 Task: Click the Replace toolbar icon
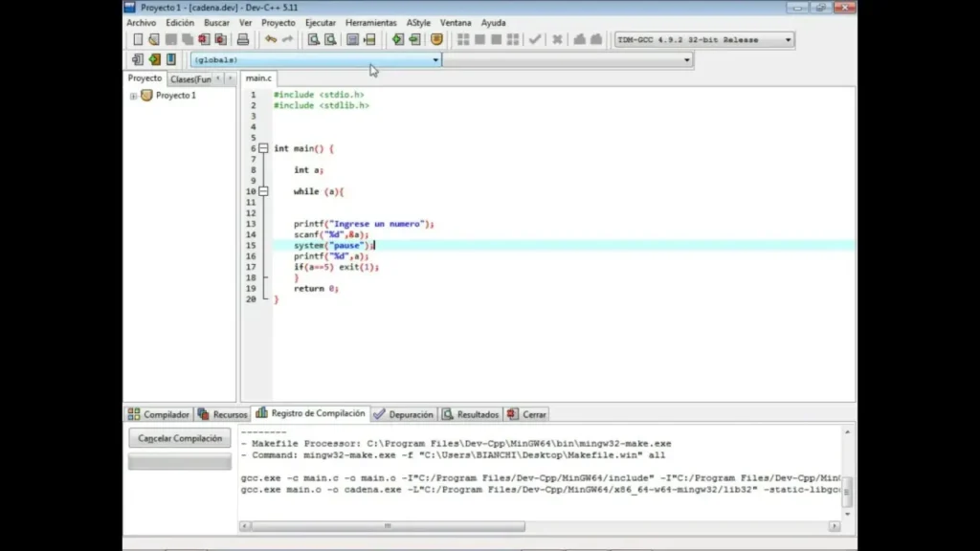[x=330, y=39]
